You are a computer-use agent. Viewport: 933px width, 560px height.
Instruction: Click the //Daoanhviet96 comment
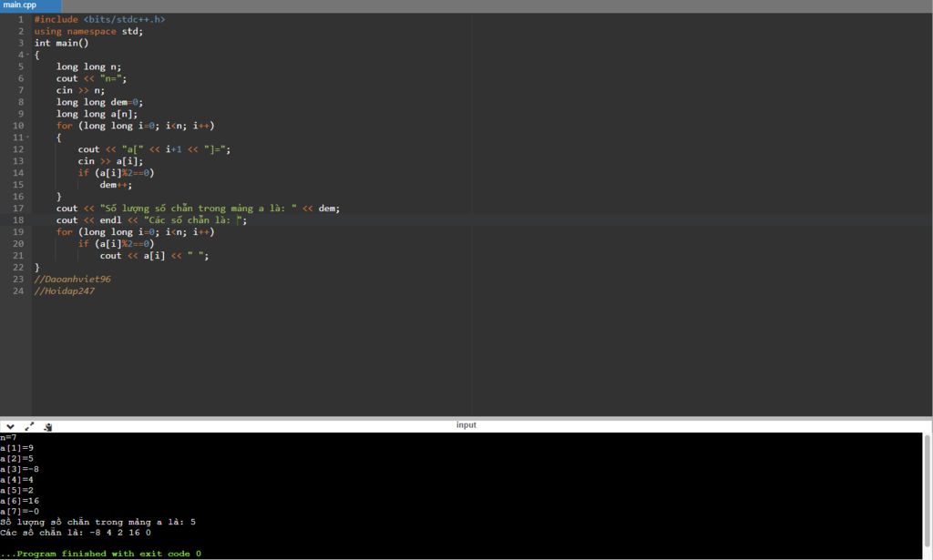tap(73, 279)
